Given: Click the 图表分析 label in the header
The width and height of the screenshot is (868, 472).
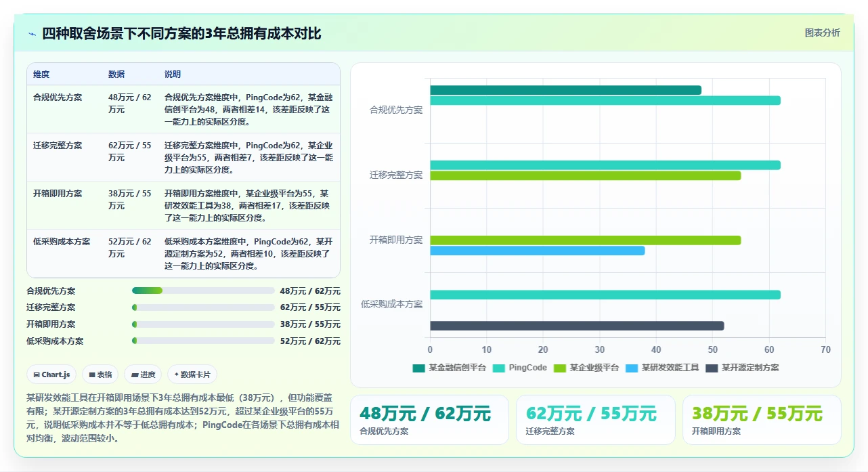Looking at the screenshot, I should [x=822, y=33].
